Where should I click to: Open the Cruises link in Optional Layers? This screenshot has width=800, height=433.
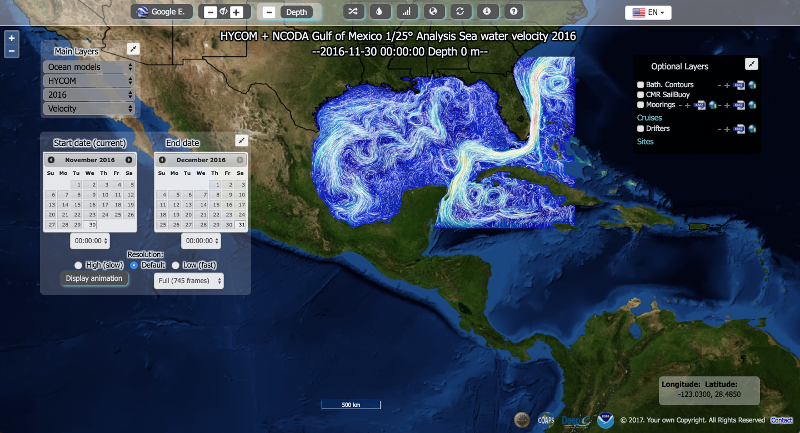point(650,118)
